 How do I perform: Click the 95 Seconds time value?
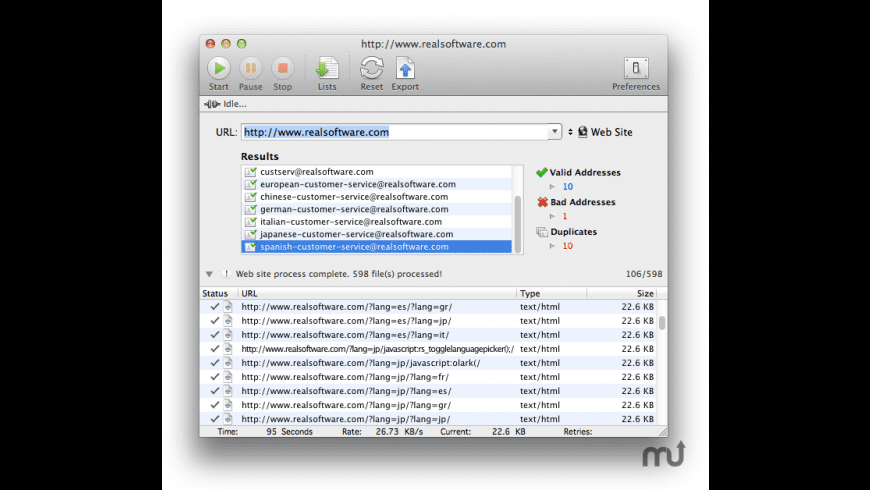289,431
